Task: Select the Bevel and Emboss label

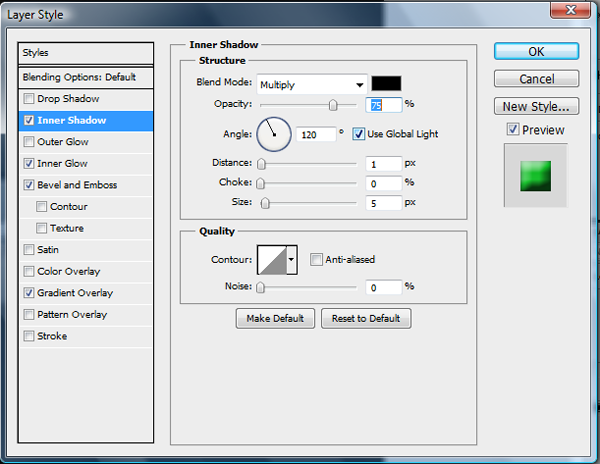Action: [x=77, y=185]
